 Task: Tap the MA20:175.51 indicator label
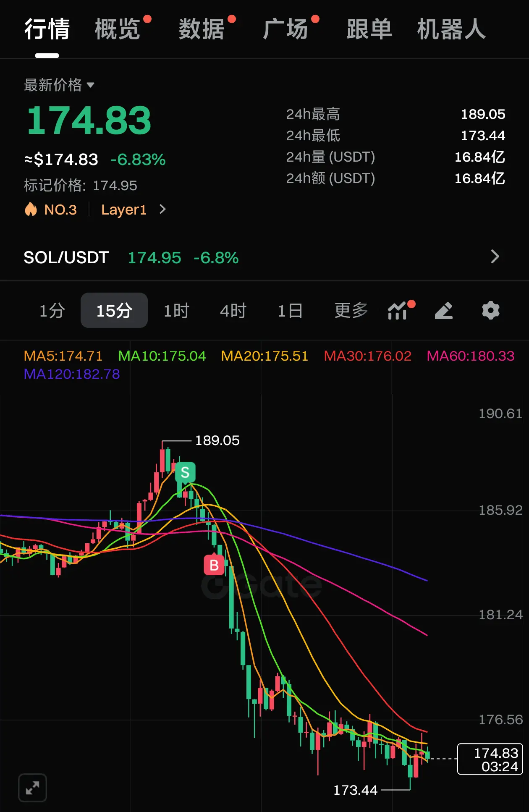[265, 356]
